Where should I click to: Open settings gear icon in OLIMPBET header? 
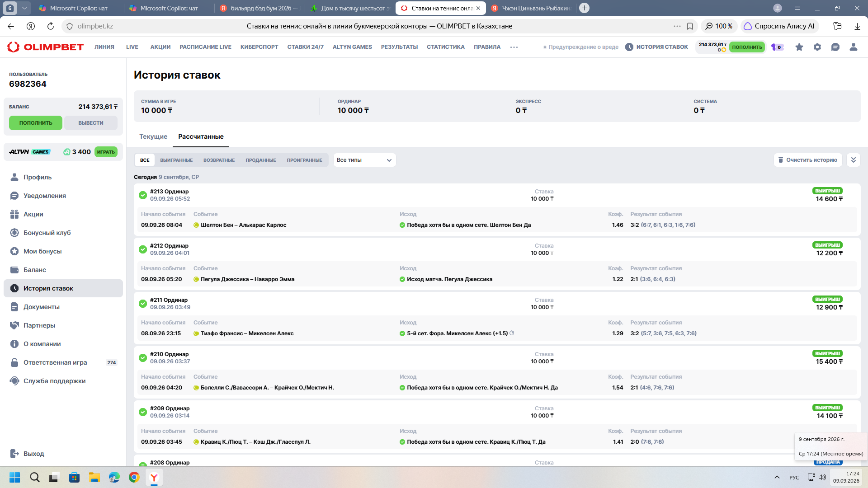point(817,47)
